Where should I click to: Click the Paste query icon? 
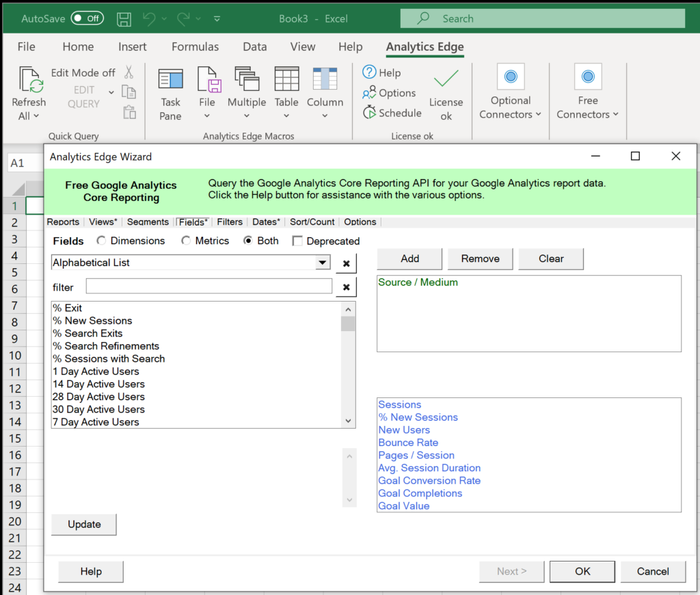(129, 112)
